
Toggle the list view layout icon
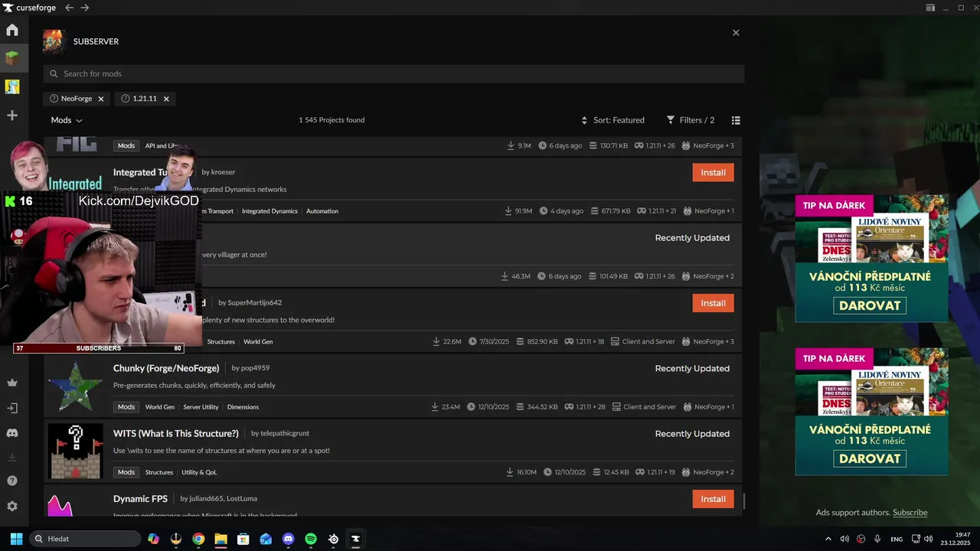click(x=736, y=120)
